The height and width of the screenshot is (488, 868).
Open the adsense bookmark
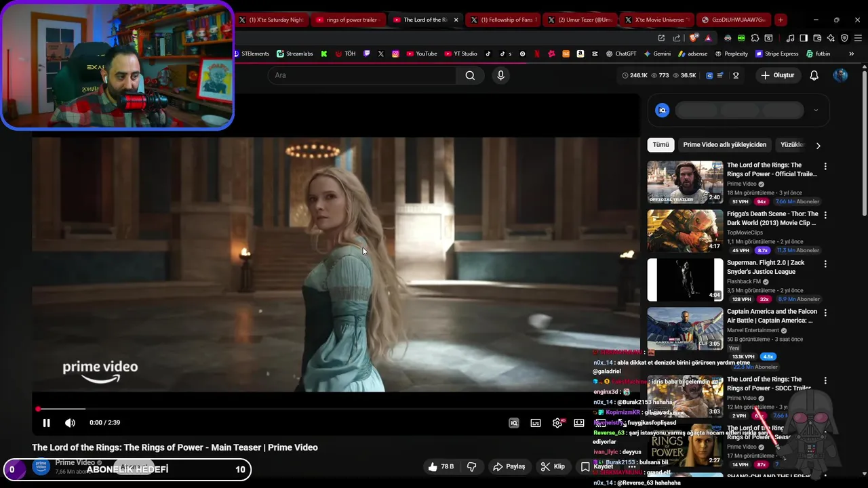(692, 54)
